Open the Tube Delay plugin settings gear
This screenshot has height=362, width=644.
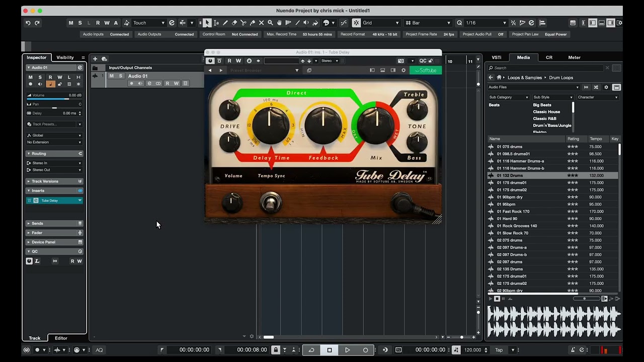click(x=404, y=70)
